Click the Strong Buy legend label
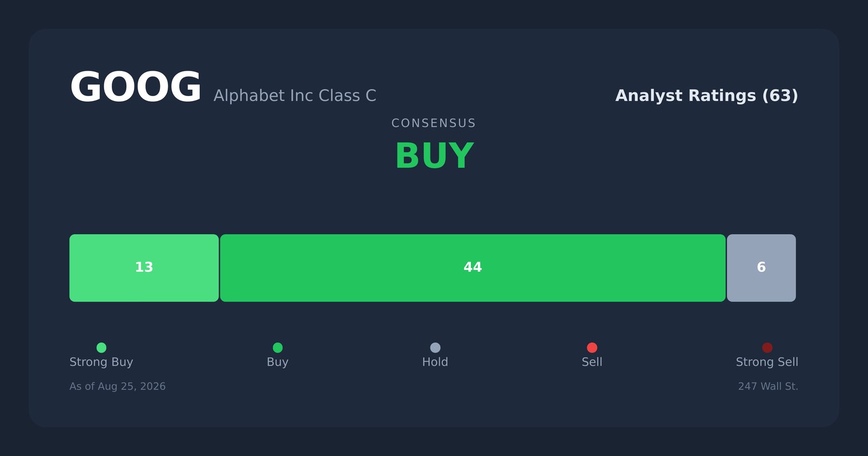 tap(101, 362)
